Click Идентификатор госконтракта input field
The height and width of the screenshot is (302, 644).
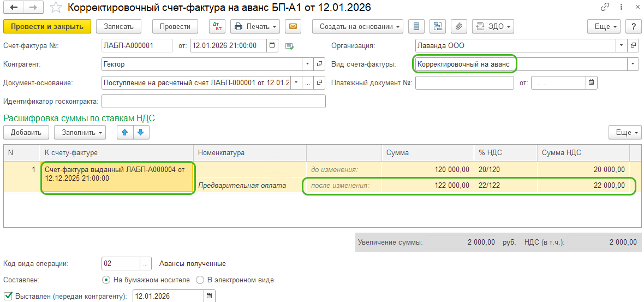pyautogui.click(x=213, y=101)
